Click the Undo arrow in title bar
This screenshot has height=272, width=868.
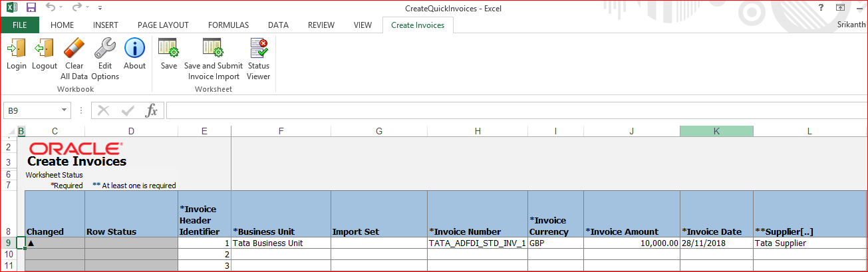52,8
